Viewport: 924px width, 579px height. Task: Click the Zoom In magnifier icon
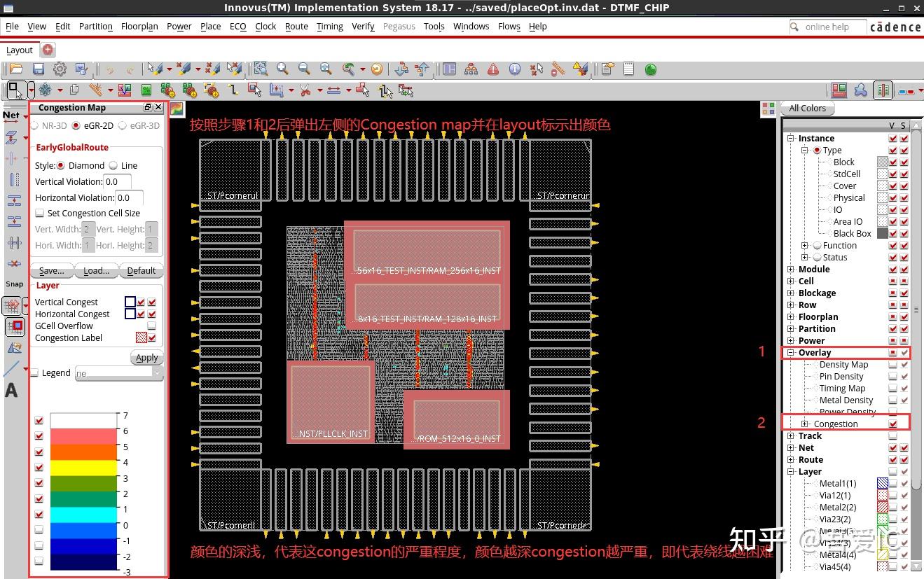pos(282,69)
